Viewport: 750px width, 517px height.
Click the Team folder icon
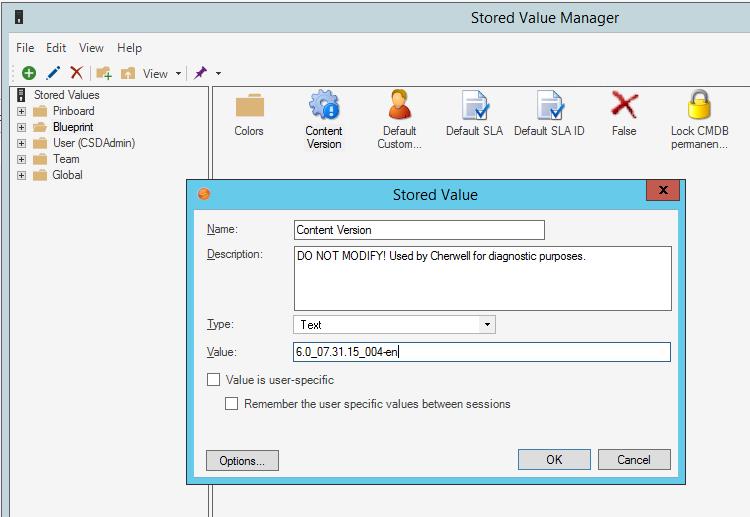(x=40, y=159)
